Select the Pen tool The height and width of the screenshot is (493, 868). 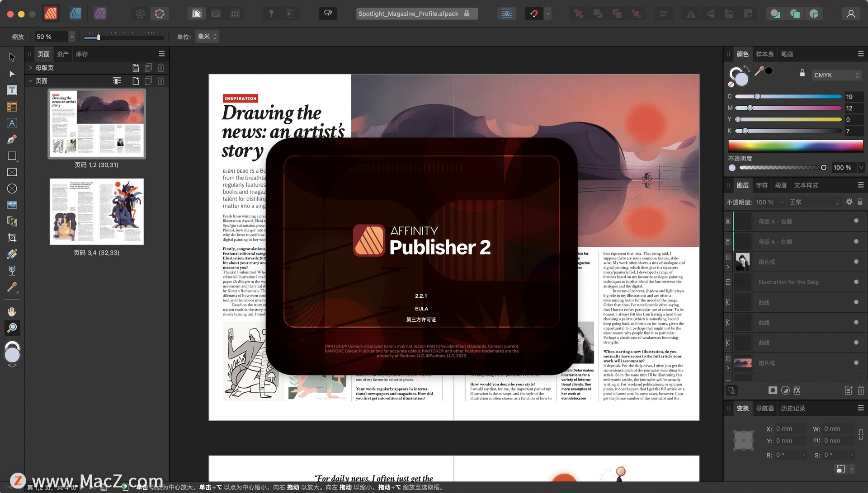click(12, 139)
